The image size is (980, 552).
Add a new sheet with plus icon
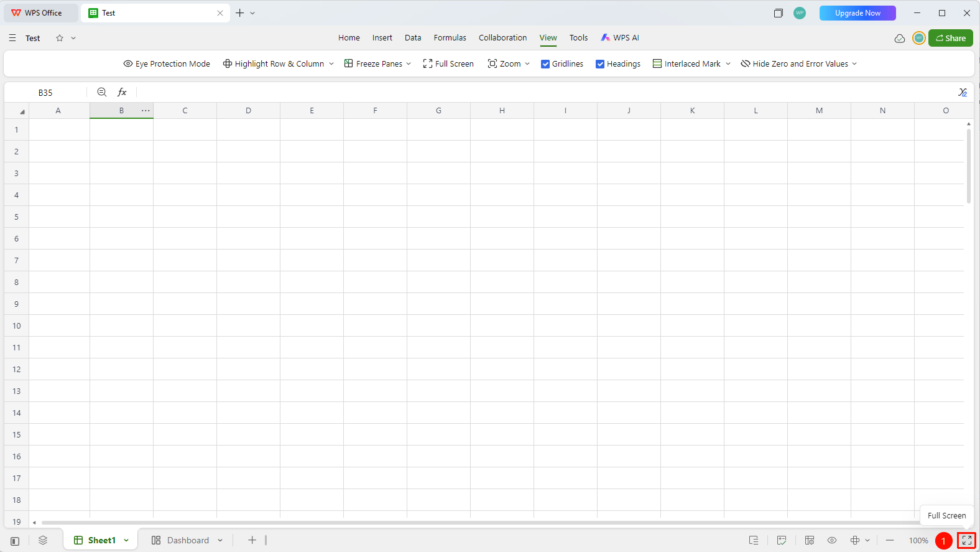coord(252,540)
